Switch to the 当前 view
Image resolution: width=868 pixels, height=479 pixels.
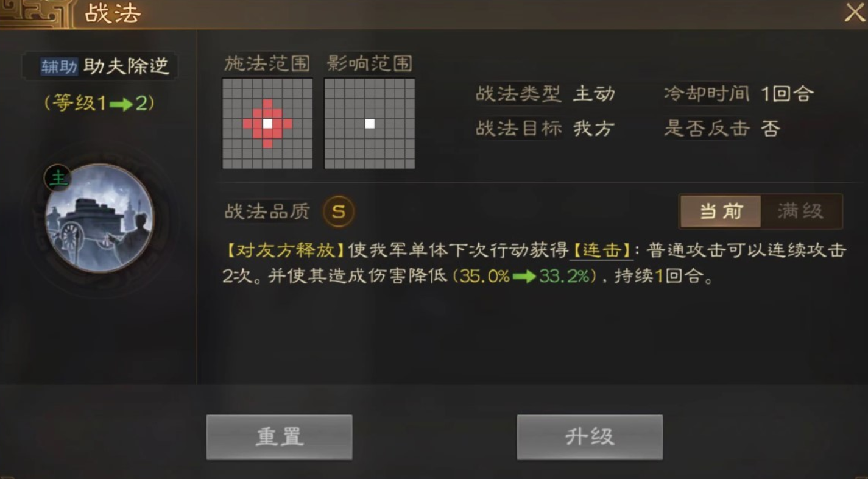point(721,211)
